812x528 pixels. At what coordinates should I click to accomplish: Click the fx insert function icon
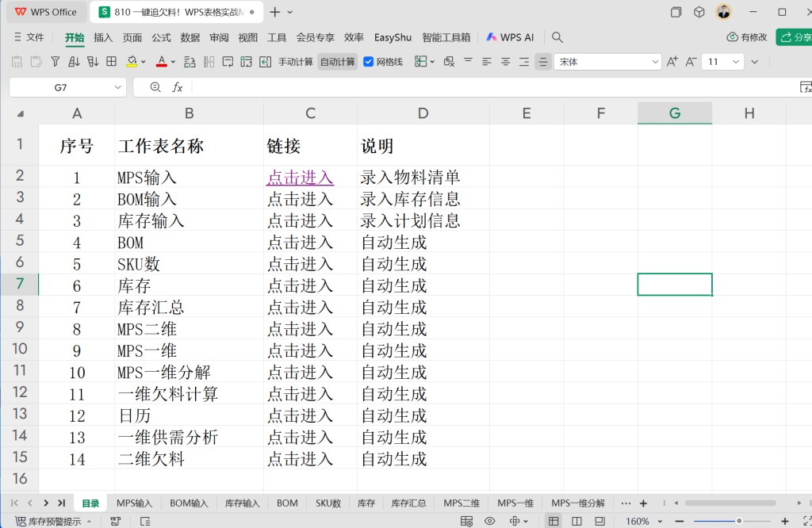click(177, 87)
